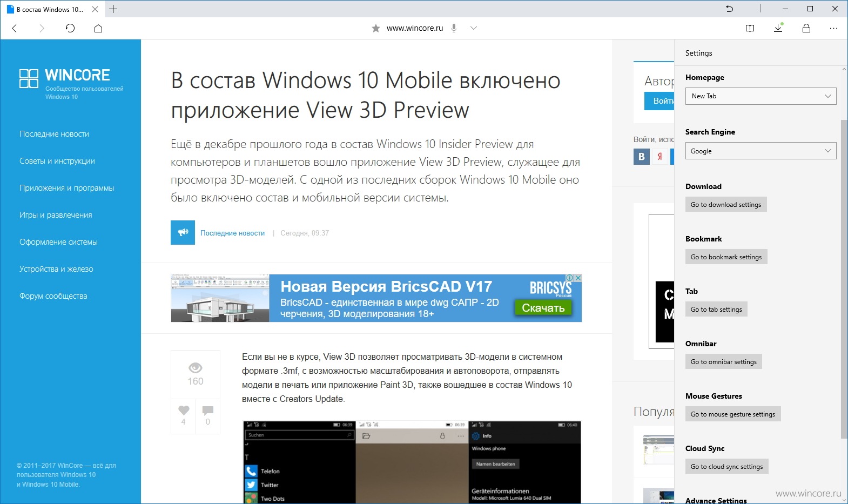Open 'Устройства и железо' menu item
Image resolution: width=848 pixels, height=504 pixels.
click(56, 269)
